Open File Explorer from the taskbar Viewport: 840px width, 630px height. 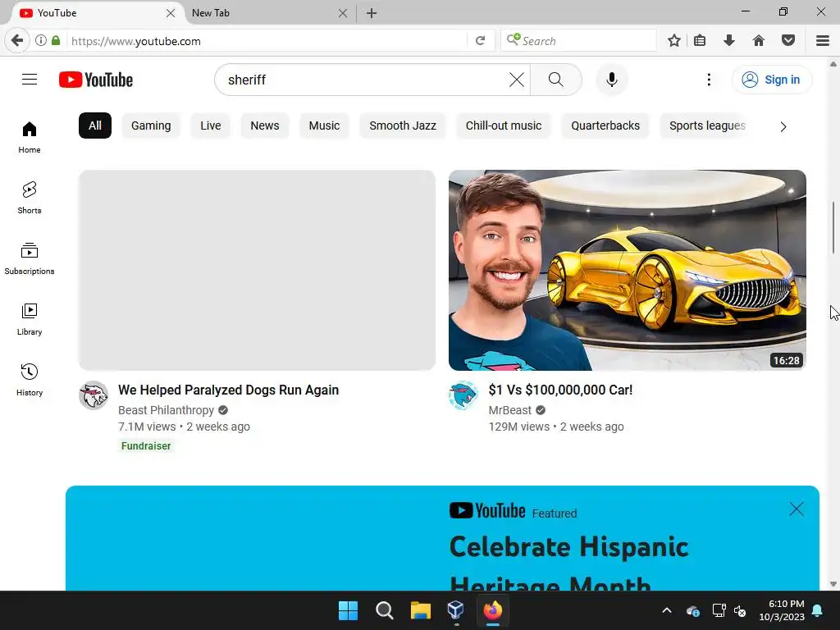coord(421,610)
